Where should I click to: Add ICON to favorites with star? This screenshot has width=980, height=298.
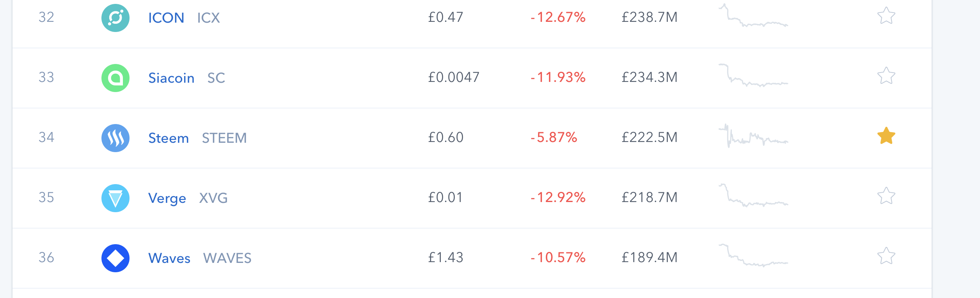886,16
